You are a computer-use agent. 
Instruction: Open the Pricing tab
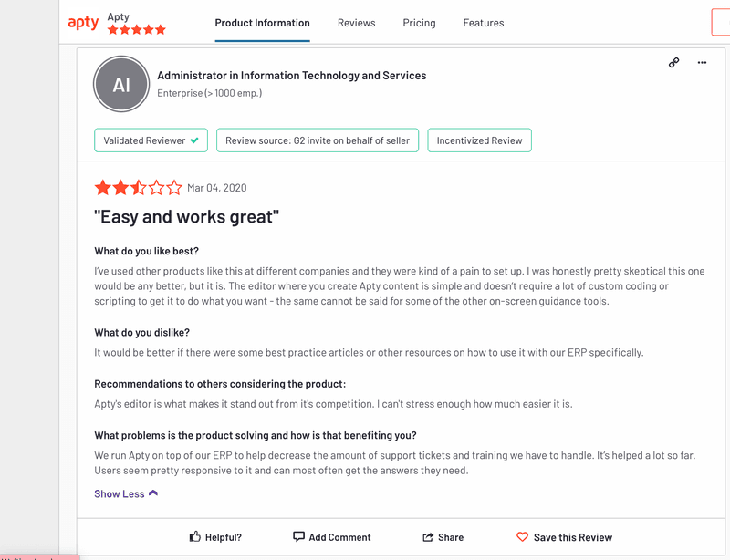(x=419, y=23)
